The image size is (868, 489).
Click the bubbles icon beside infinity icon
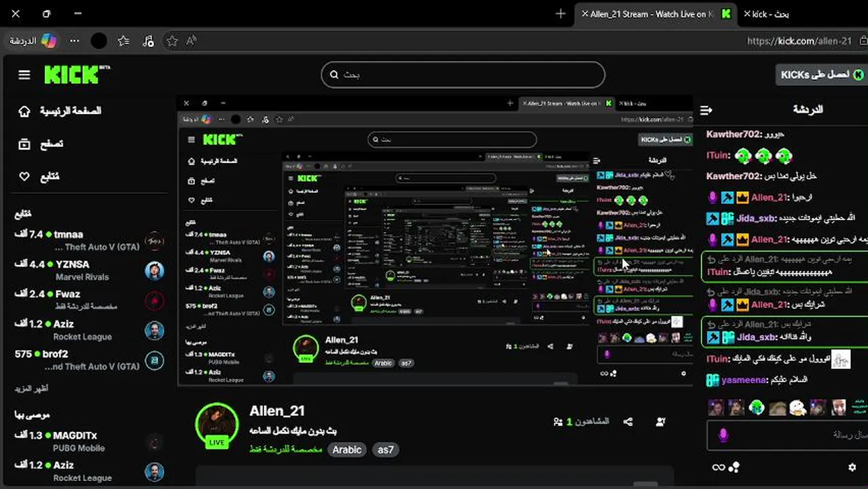coord(734,467)
